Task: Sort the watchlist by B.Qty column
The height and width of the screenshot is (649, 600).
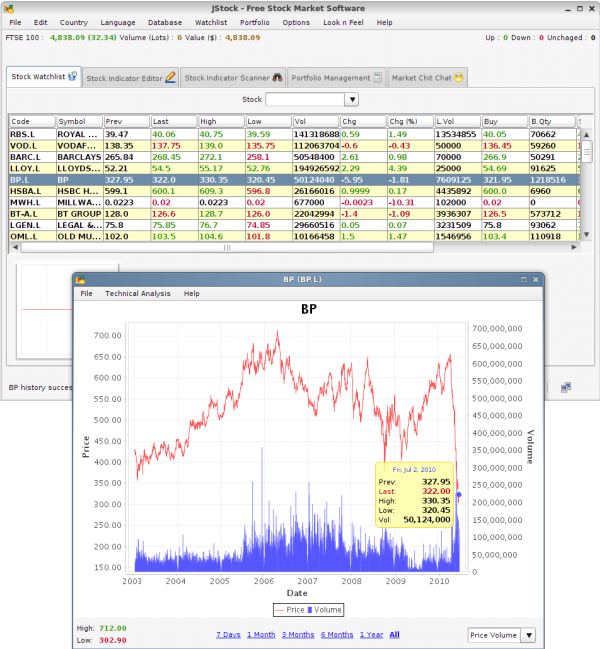Action: point(552,121)
